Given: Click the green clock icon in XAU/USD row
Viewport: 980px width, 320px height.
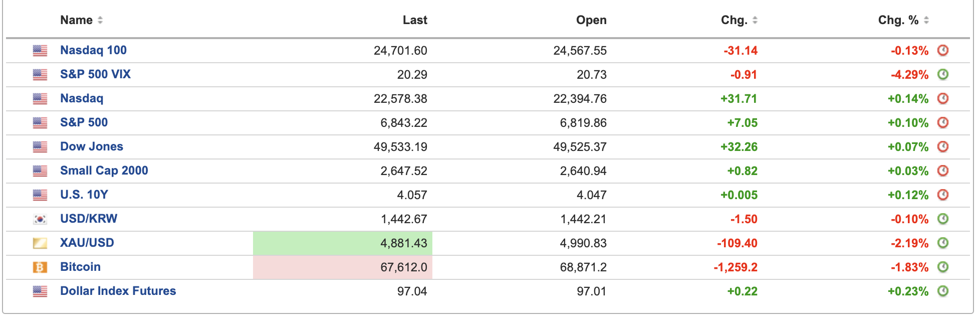Looking at the screenshot, I should point(943,243).
